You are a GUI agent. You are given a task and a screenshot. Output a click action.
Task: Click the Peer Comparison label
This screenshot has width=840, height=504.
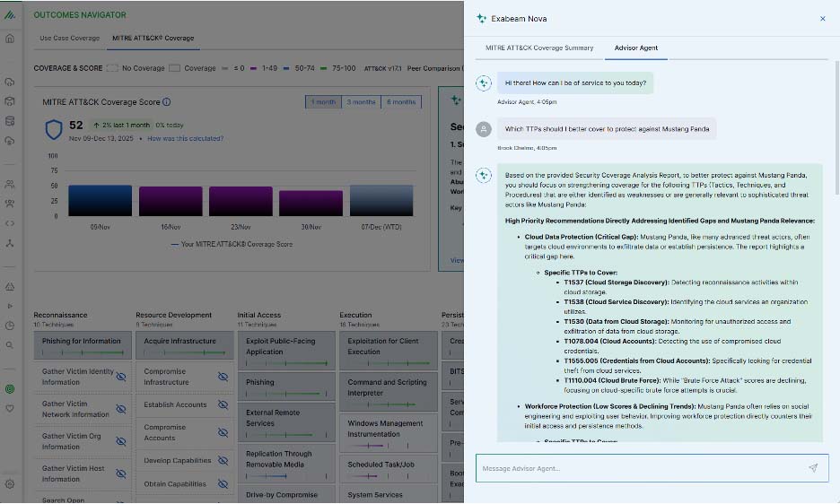(x=434, y=68)
